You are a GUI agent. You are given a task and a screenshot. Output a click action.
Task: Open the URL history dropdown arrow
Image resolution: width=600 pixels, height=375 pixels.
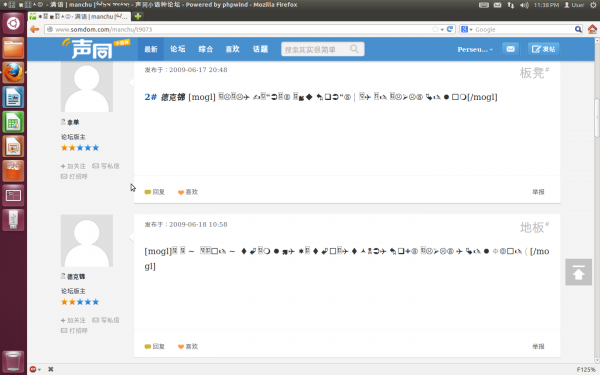tap(442, 29)
